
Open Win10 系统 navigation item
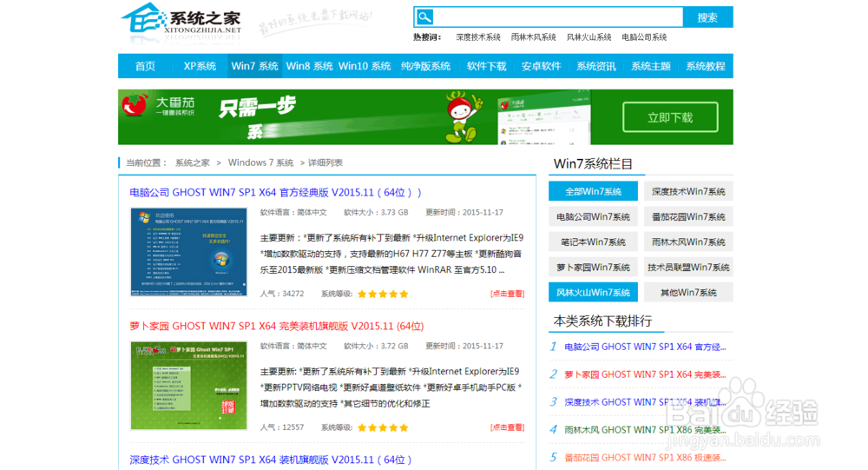point(365,66)
